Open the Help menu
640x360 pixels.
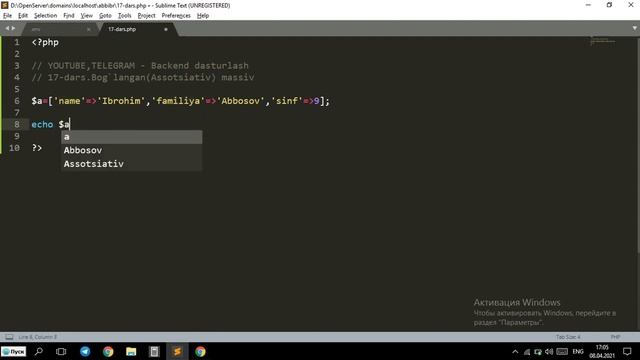pos(203,16)
